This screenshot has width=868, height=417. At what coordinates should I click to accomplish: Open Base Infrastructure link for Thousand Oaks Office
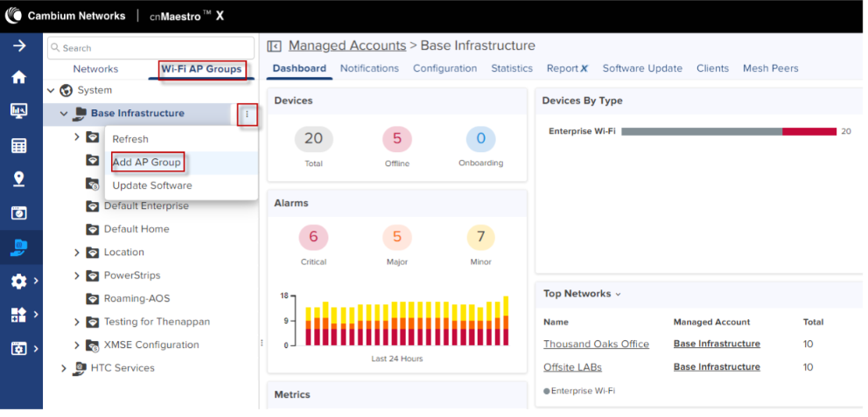[717, 344]
